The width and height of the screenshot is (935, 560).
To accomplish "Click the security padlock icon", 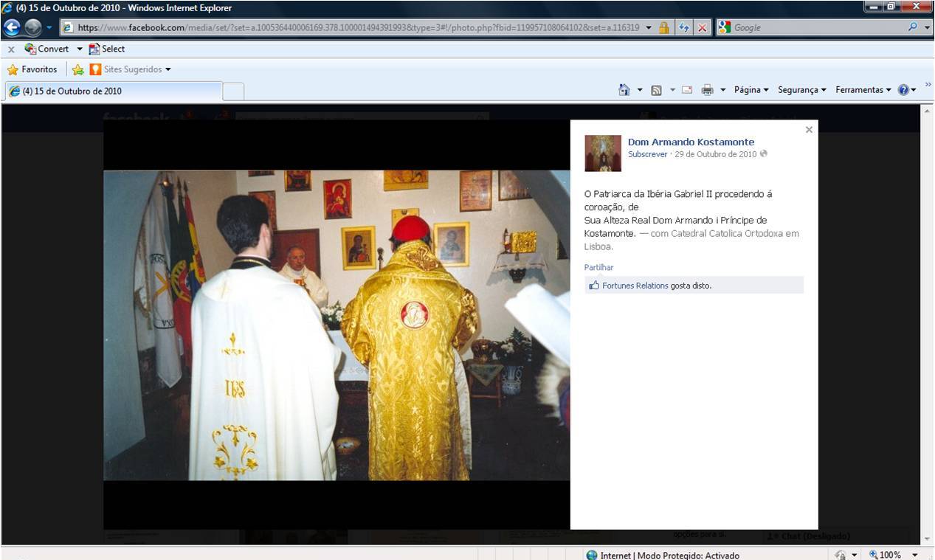I will point(664,27).
